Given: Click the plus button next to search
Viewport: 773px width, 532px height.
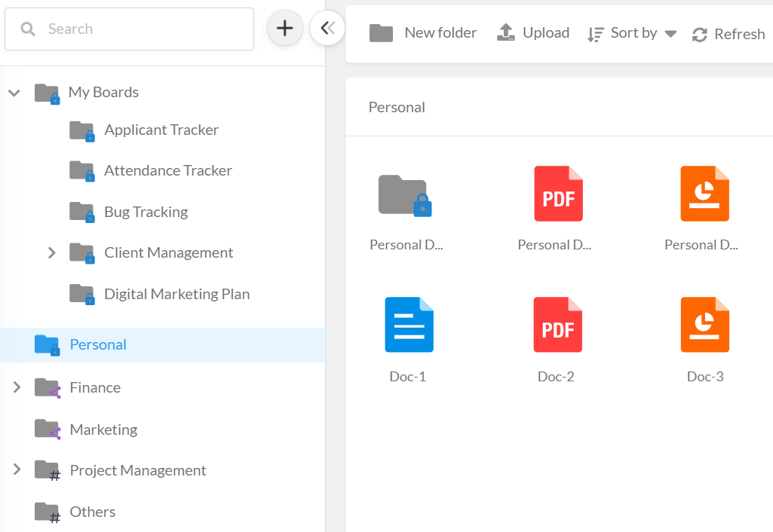Looking at the screenshot, I should [x=284, y=28].
